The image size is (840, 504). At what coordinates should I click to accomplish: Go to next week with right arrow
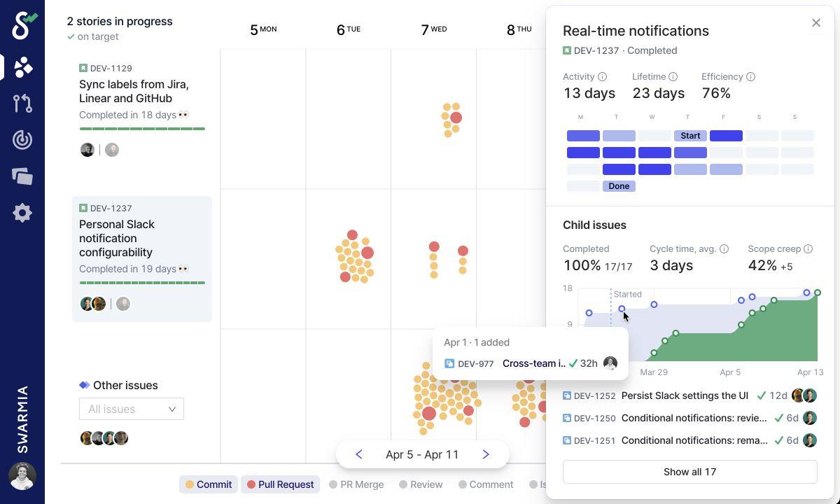486,454
